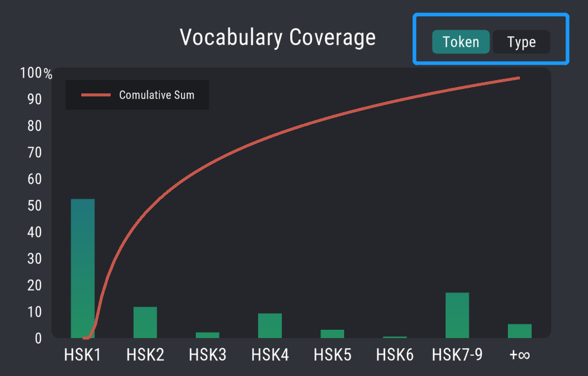This screenshot has height=376, width=588.
Task: Select the Token view toggle
Action: 461,42
